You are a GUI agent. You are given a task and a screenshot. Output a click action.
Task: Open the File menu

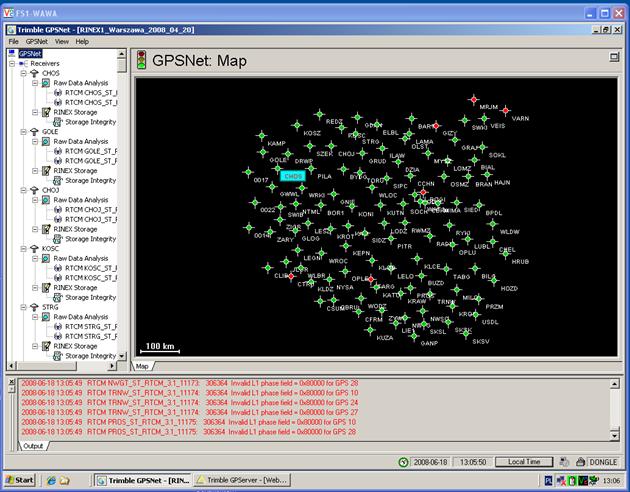(x=13, y=41)
